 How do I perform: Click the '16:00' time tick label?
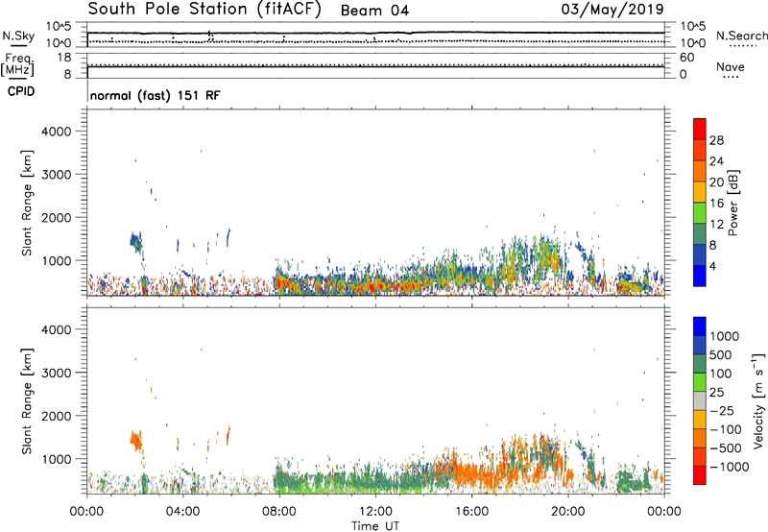(471, 512)
